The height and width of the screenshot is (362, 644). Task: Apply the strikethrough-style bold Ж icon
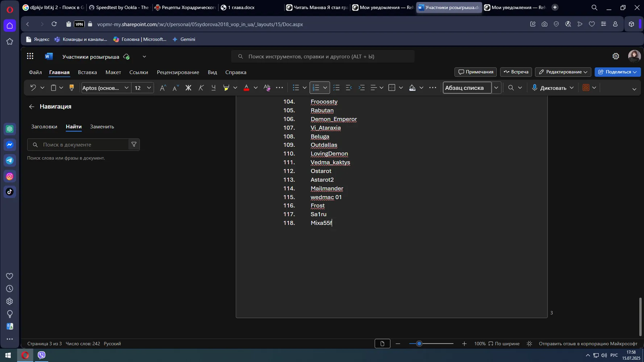point(188,88)
